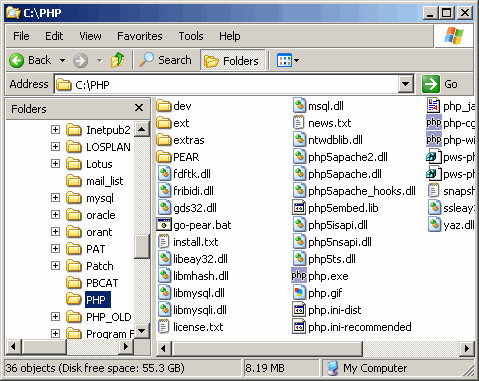Select news.txt file icon
This screenshot has width=479, height=381.
point(298,123)
